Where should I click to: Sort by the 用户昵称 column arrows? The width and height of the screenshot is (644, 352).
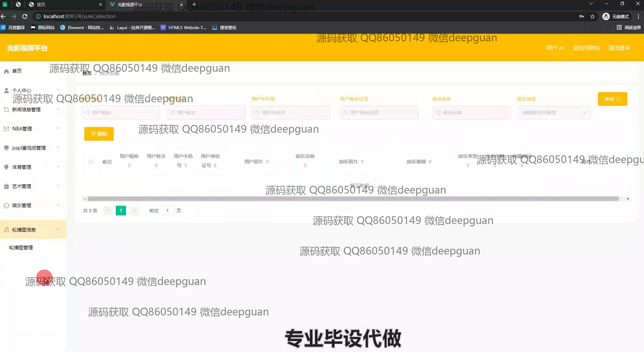[x=129, y=166]
